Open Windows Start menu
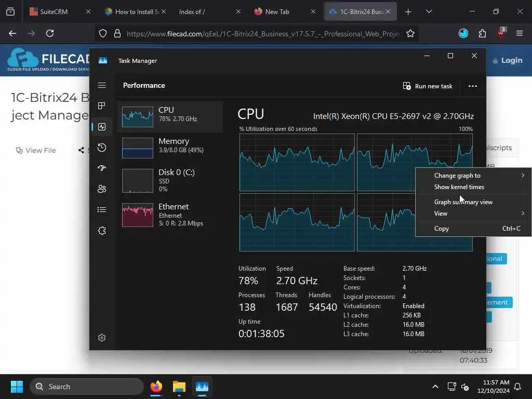532x399 pixels. [17, 387]
